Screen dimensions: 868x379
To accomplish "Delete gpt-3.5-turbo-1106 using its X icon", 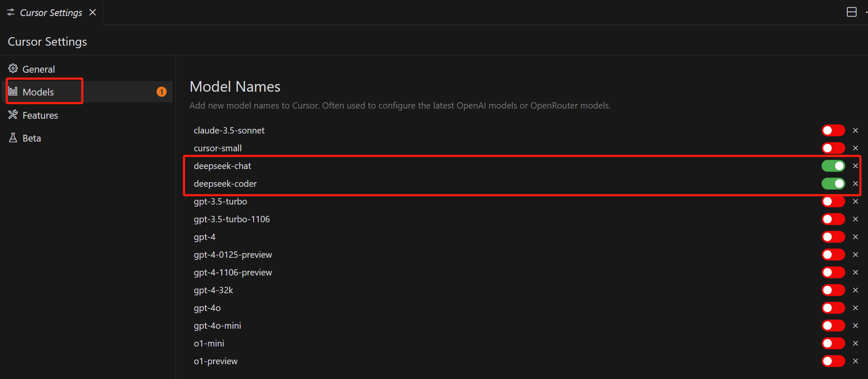I will tap(855, 219).
